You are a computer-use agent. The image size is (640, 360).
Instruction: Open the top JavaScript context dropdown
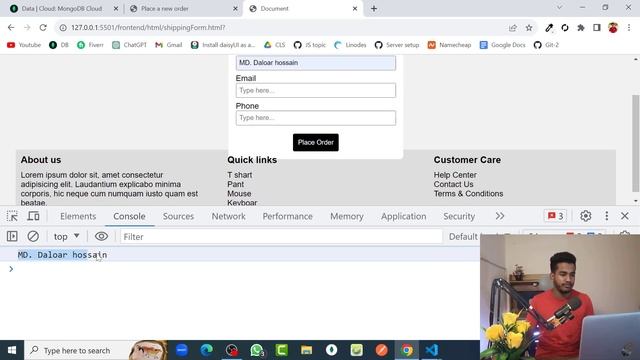[x=67, y=236]
